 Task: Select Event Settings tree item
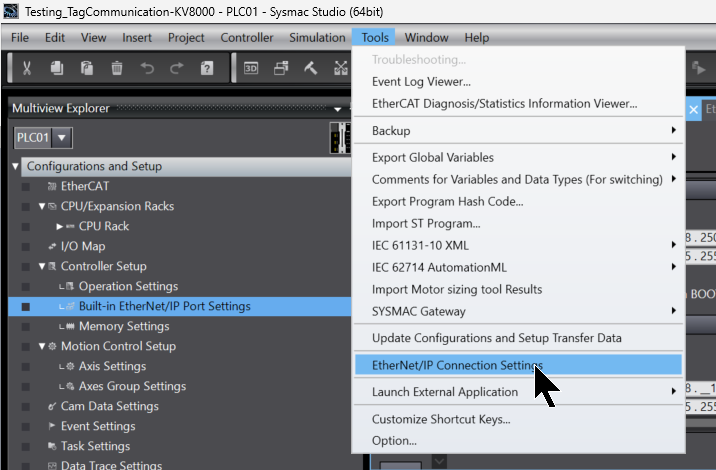pos(98,426)
